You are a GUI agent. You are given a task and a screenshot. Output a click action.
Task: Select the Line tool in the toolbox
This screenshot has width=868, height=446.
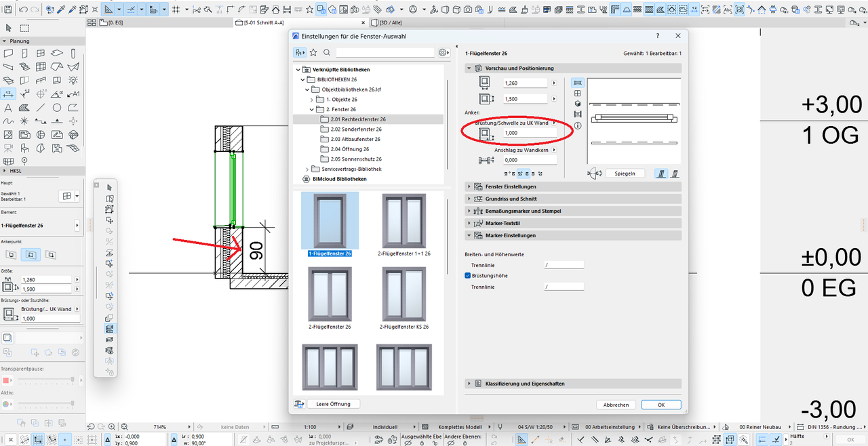click(x=41, y=108)
